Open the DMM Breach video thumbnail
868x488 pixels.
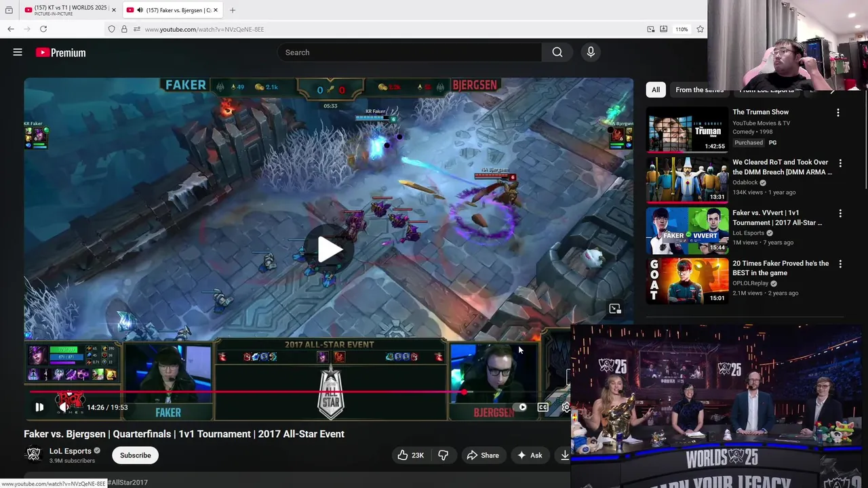coord(687,180)
